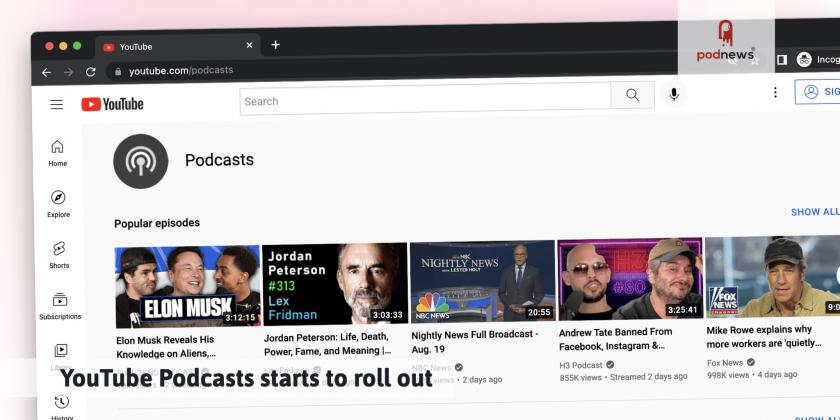Click the Sign In button

(818, 92)
